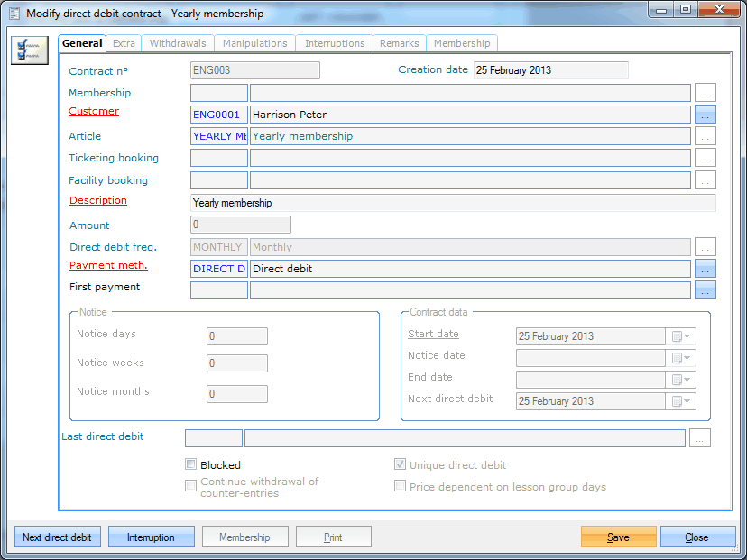The width and height of the screenshot is (747, 560).
Task: Click the Last direct debit browse button
Action: (700, 438)
